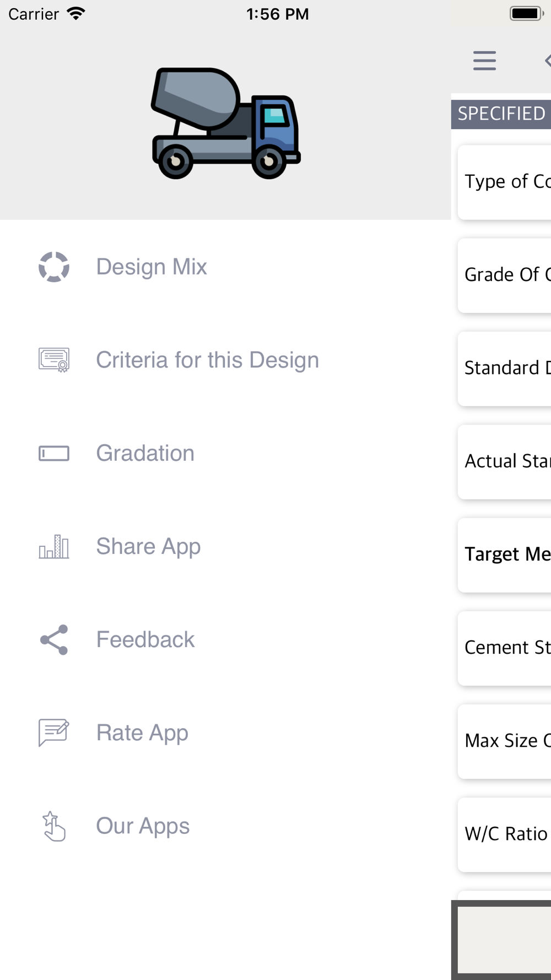The width and height of the screenshot is (551, 980).
Task: Close the drawer with the hamburger menu icon
Action: tap(484, 61)
